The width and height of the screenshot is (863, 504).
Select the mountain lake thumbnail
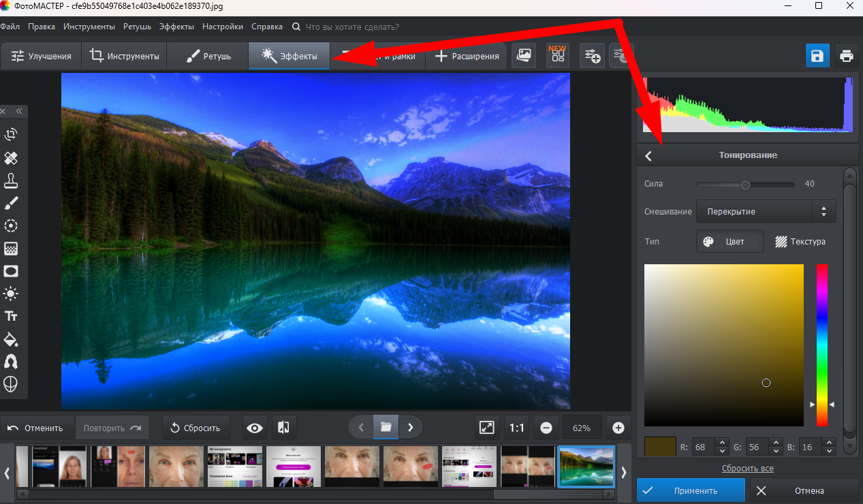[586, 467]
